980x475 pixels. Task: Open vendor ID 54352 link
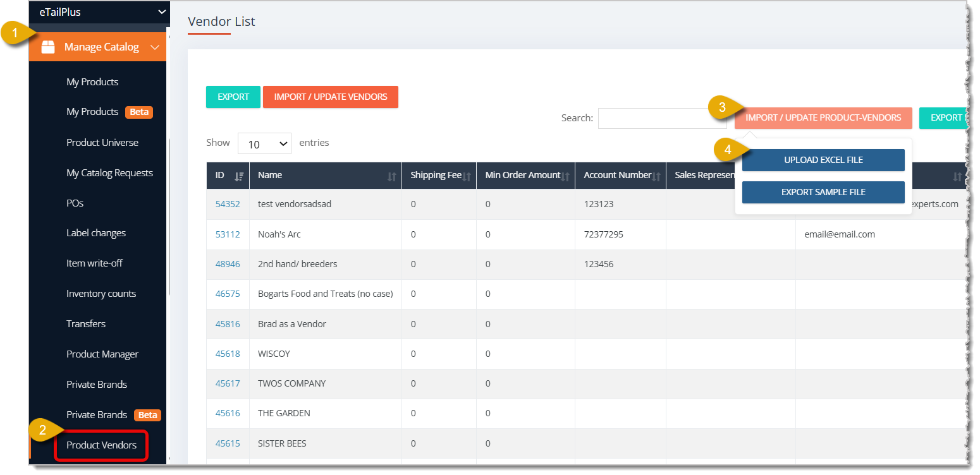228,204
